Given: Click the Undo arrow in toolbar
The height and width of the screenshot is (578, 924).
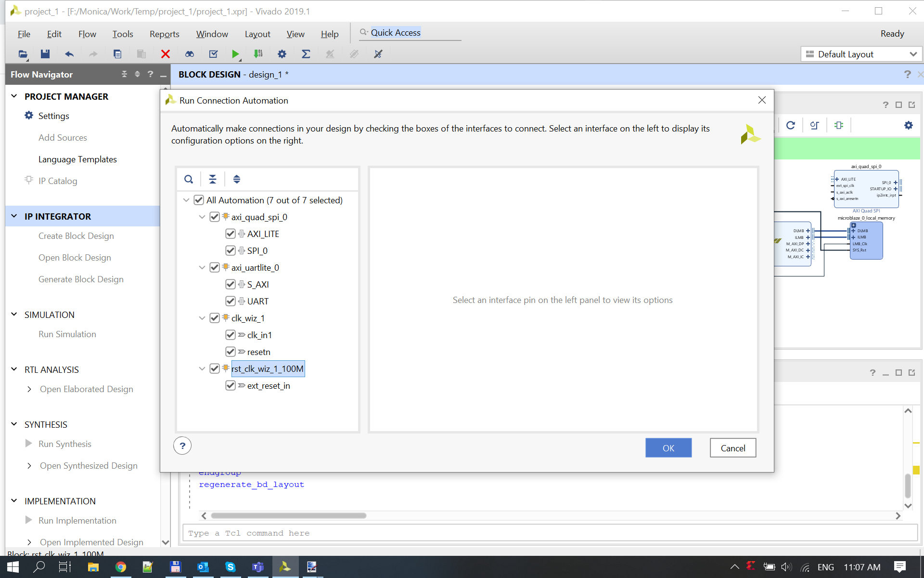Looking at the screenshot, I should [x=69, y=54].
